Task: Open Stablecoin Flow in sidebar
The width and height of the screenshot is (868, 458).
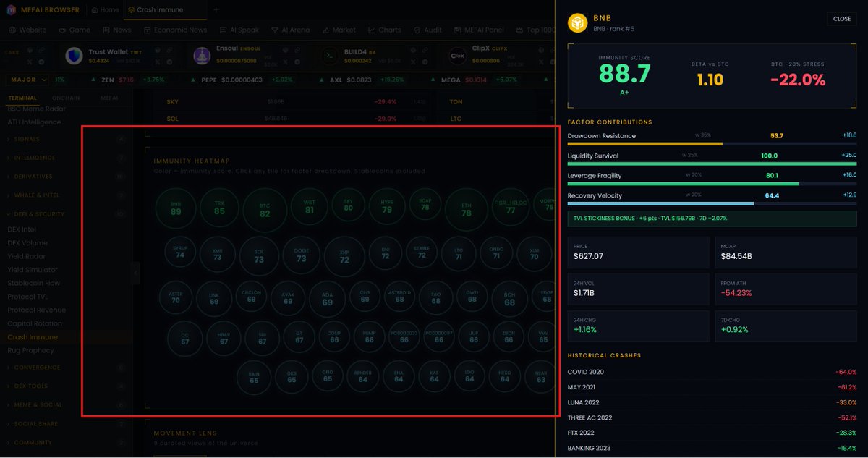Action: pyautogui.click(x=34, y=283)
